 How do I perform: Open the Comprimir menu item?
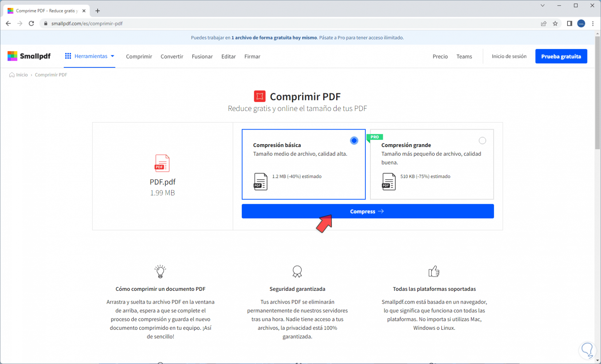point(139,56)
